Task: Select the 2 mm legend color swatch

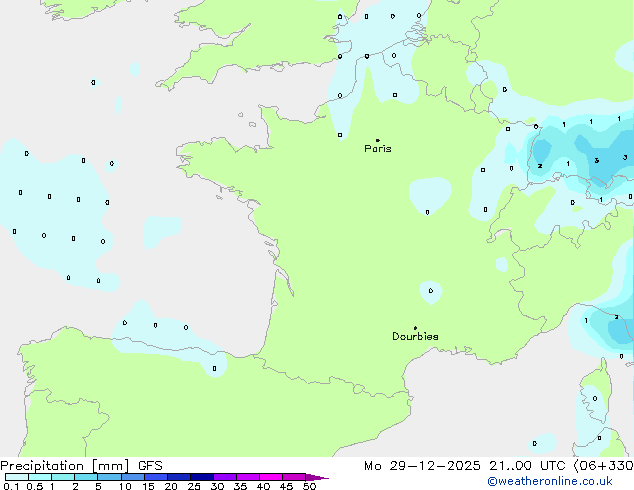Action: point(86,477)
